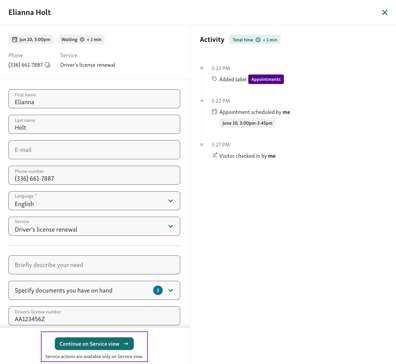
Task: Click the Appointments purple label
Action: (x=266, y=79)
